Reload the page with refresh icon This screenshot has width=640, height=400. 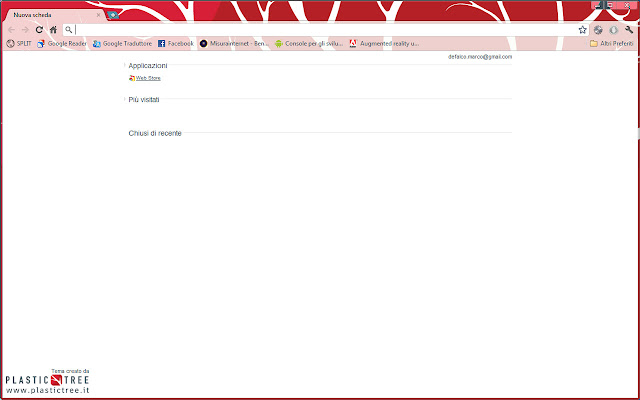click(39, 30)
